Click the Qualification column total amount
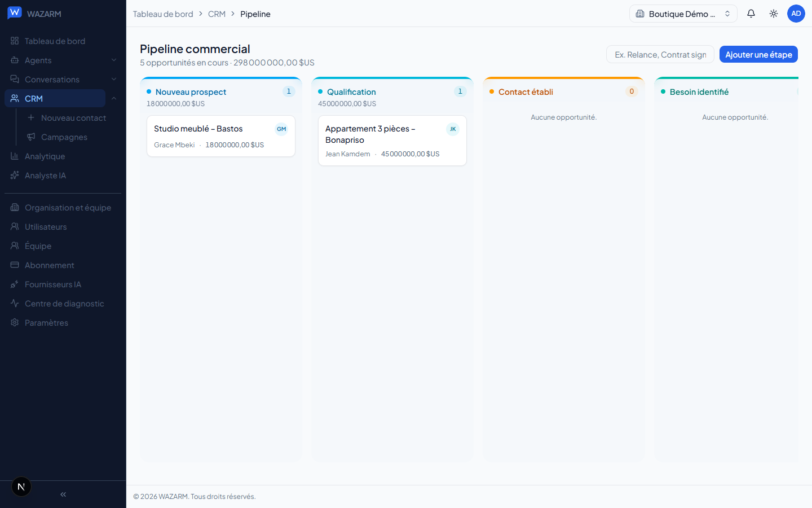The height and width of the screenshot is (508, 812). coord(347,104)
